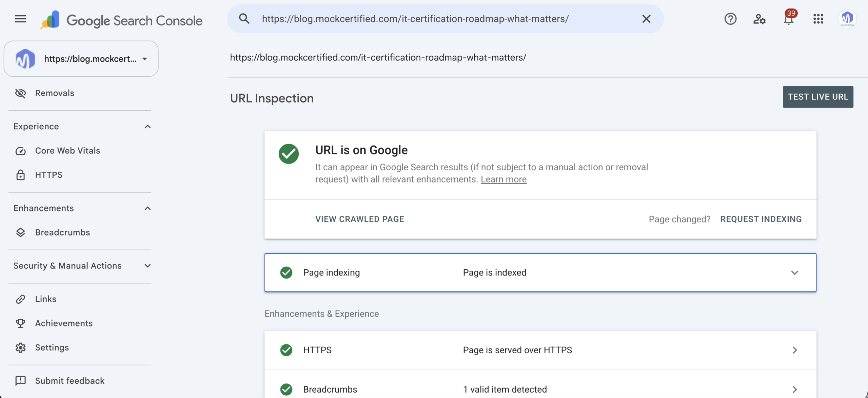Viewport: 868px width, 398px height.
Task: Click the Core Web Vitals gauge icon
Action: coord(20,151)
